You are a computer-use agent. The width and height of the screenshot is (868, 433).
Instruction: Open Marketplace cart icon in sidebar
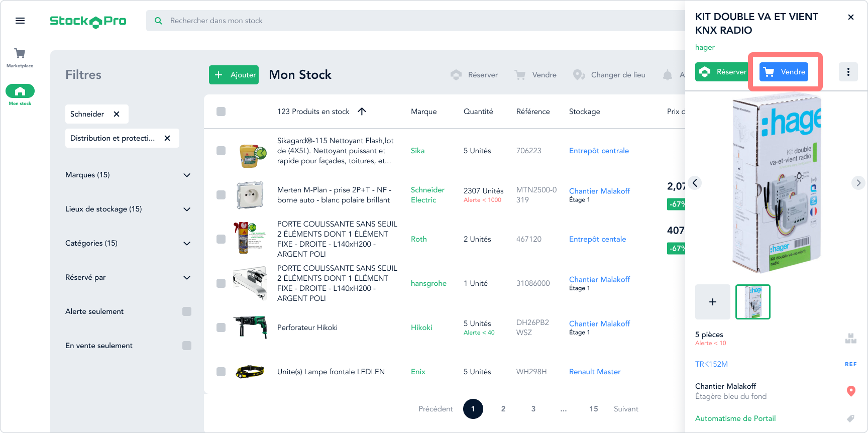pyautogui.click(x=20, y=53)
